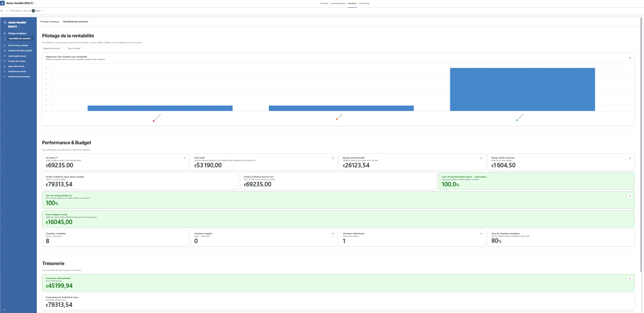This screenshot has width=644, height=313.
Task: Open 'Suivi chantier terrain' page link
Action: (x=17, y=56)
